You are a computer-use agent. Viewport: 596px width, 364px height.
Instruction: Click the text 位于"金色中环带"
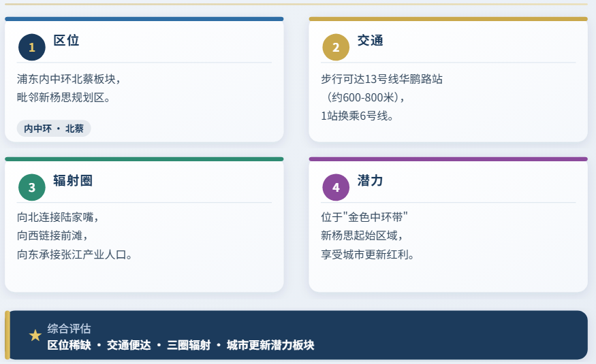coord(364,217)
